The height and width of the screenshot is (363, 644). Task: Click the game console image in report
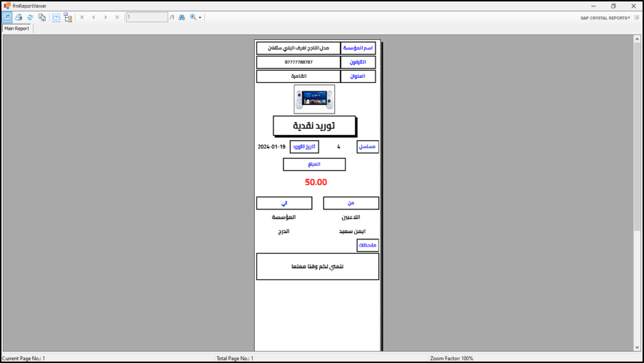314,99
